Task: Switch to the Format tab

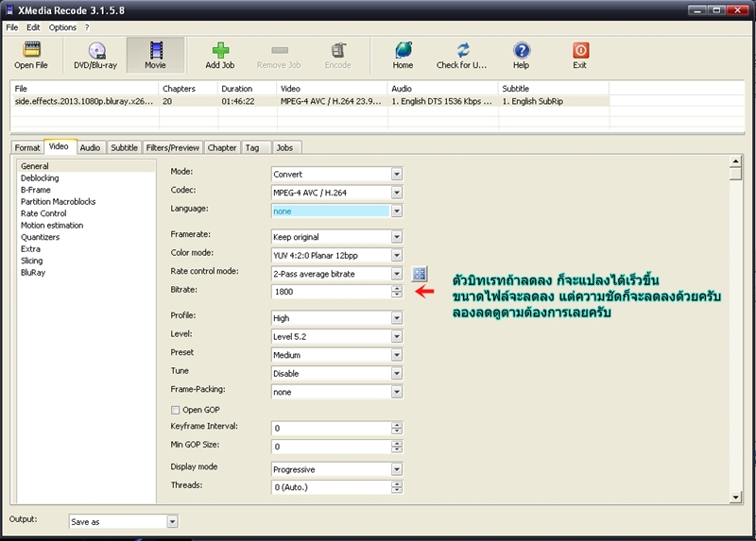Action: point(27,148)
